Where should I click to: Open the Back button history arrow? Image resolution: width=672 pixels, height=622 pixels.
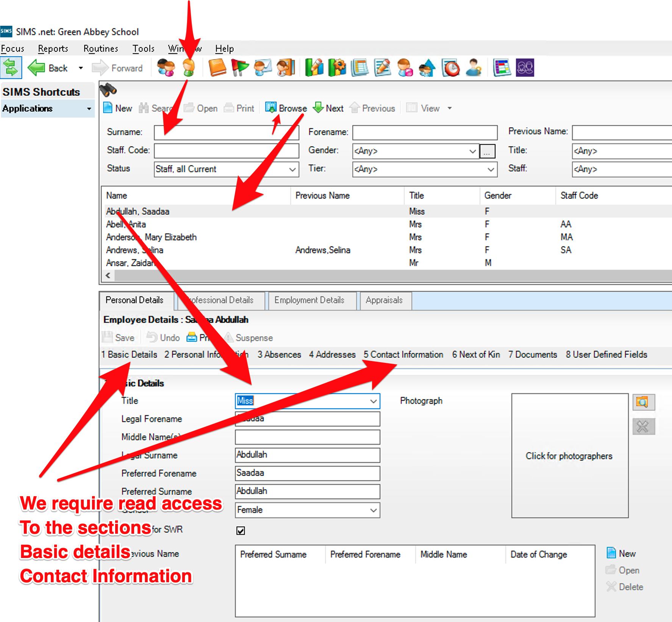tap(81, 68)
